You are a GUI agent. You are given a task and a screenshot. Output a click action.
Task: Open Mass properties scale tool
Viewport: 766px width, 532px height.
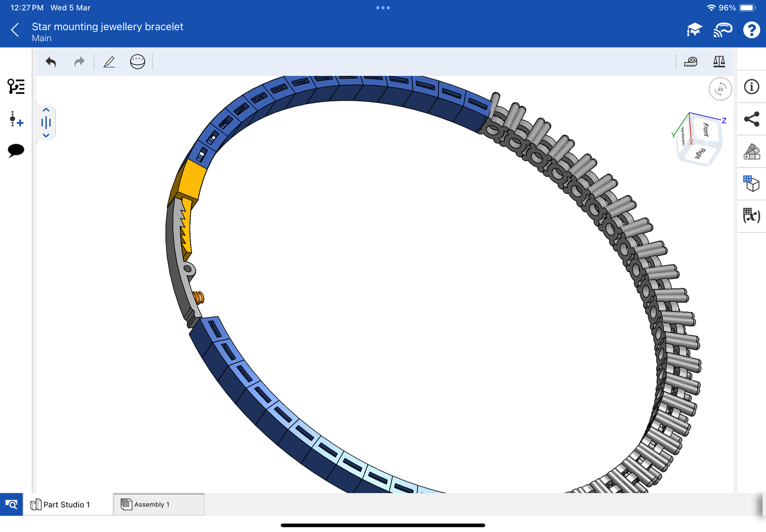click(719, 62)
